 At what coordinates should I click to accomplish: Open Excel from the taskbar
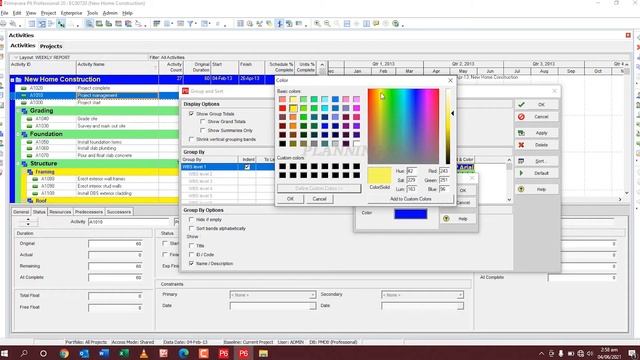point(124,353)
